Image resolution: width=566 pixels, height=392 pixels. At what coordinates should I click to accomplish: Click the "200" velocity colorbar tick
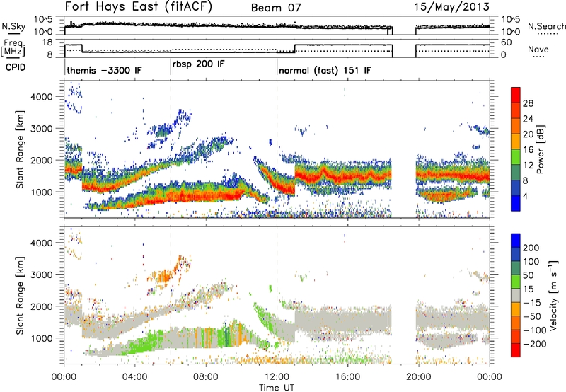pos(531,248)
